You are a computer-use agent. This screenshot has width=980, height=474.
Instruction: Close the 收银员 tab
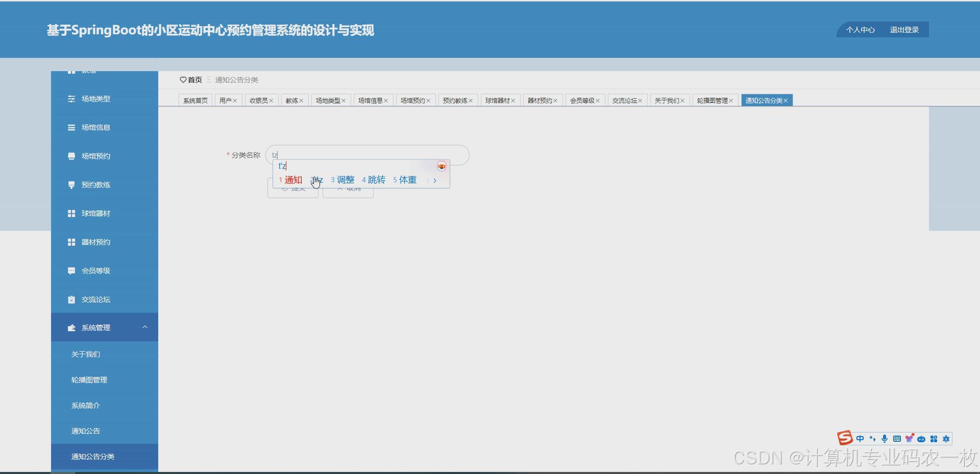(x=271, y=101)
